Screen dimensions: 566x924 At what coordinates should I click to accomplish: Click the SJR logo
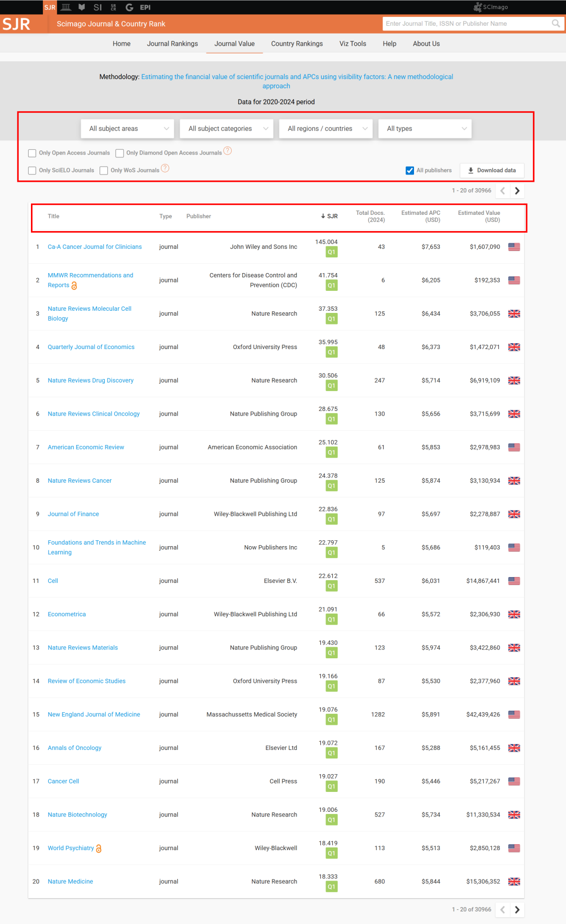[16, 24]
